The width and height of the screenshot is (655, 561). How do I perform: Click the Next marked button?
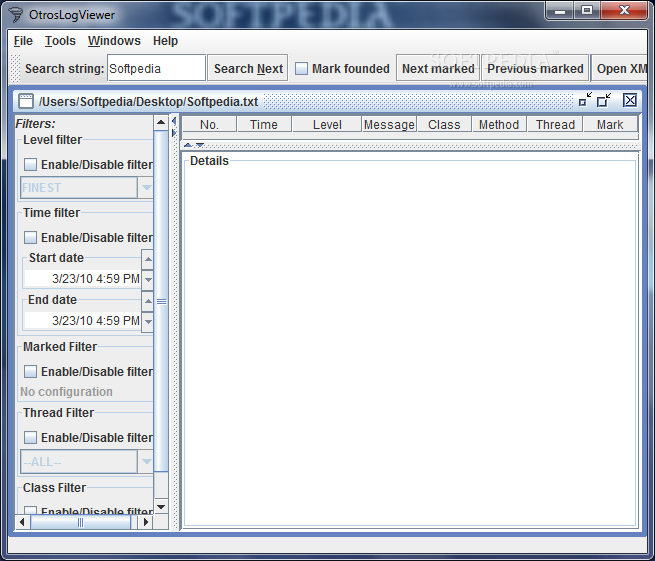[438, 68]
